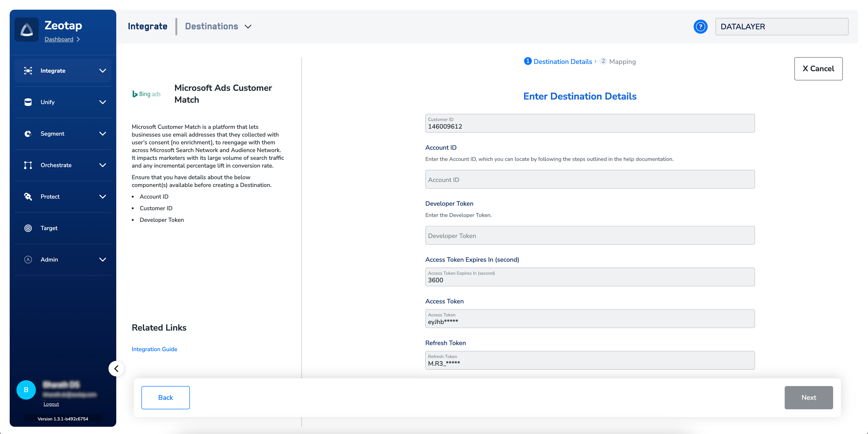
Task: Expand the Unify menu chevron
Action: point(103,102)
